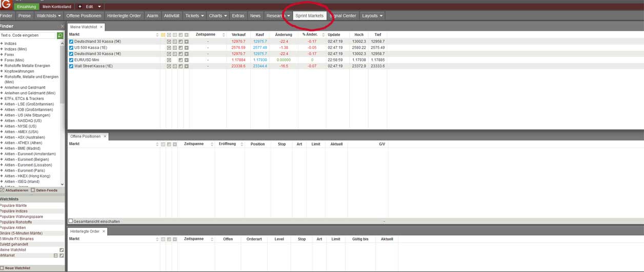
Task: Enable Gesamtansicht einschalten checkbox
Action: [71, 221]
